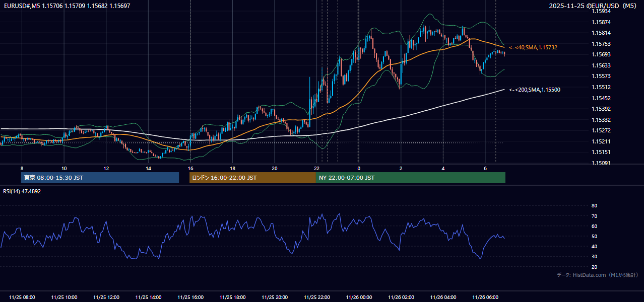This screenshot has height=302, width=644.
Task: Click hour label 18 under the price chart
Action: coord(232,168)
